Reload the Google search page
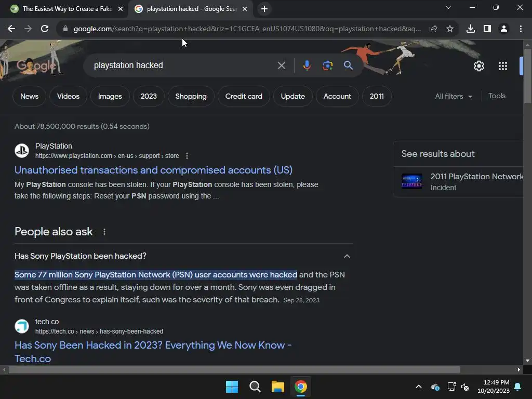 [x=45, y=29]
